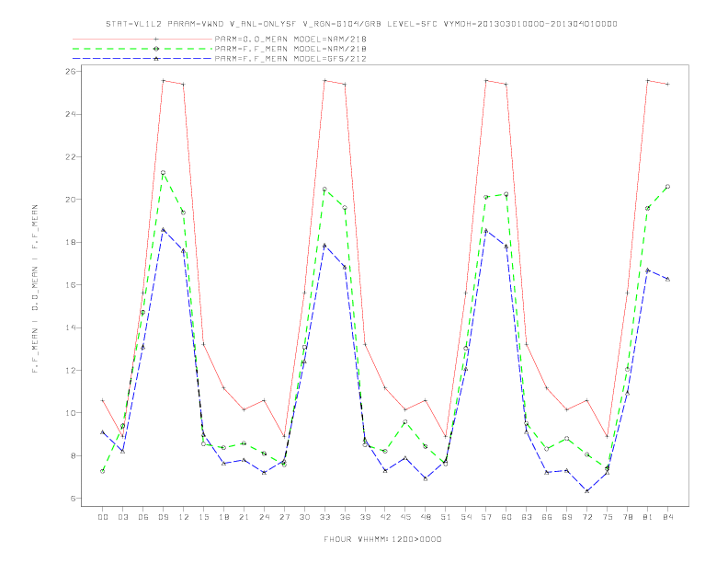The height and width of the screenshot is (563, 728).
Task: Click x-axis tick label 78
Action: [627, 517]
